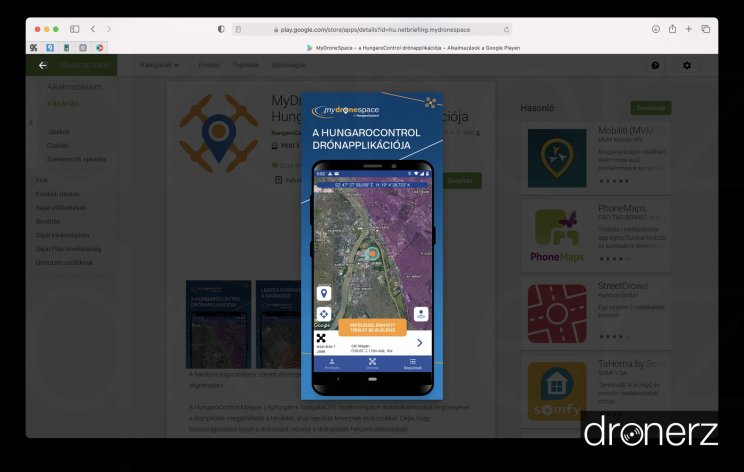Click the MyDroneSpace drone app icon
The width and height of the screenshot is (744, 472).
[x=218, y=133]
